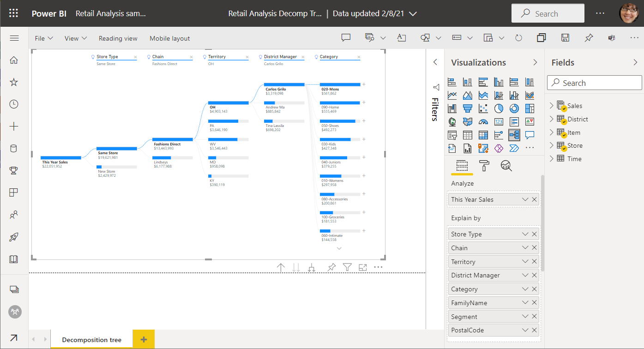Select the Q&A visualization icon
This screenshot has width=644, height=349.
(530, 135)
